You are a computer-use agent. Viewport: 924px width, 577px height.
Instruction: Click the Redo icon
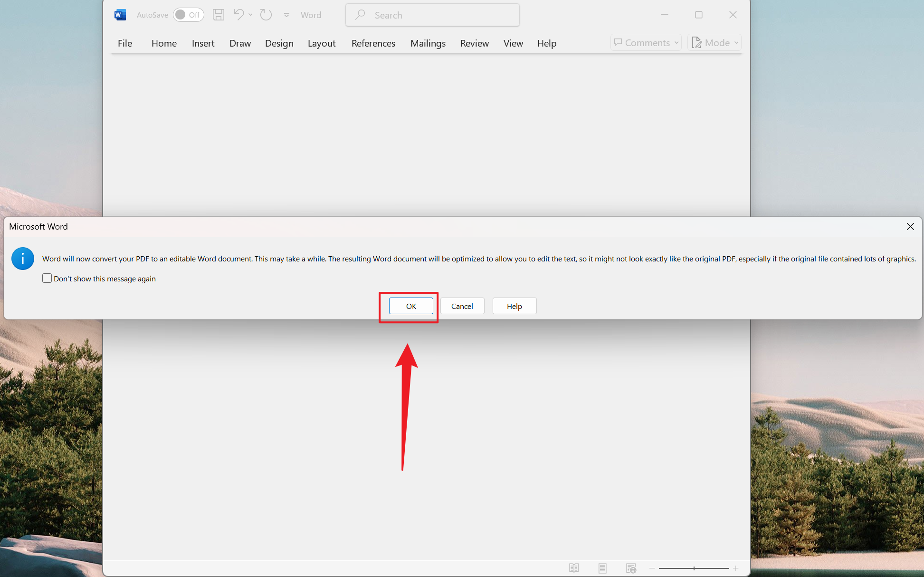(x=266, y=15)
